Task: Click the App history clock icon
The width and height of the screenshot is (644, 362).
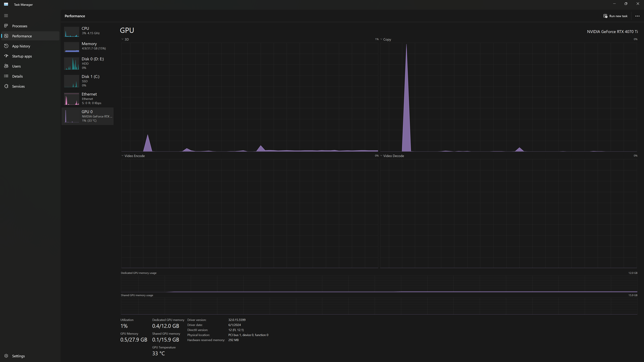Action: 6,46
